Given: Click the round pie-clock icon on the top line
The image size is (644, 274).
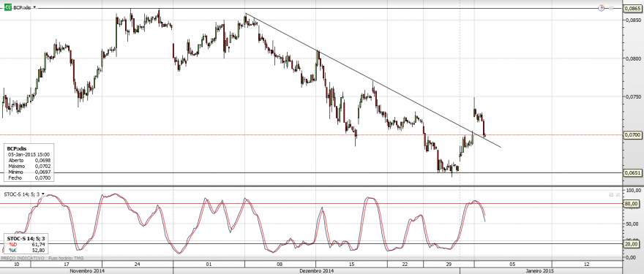Looking at the screenshot, I should coord(602,8).
